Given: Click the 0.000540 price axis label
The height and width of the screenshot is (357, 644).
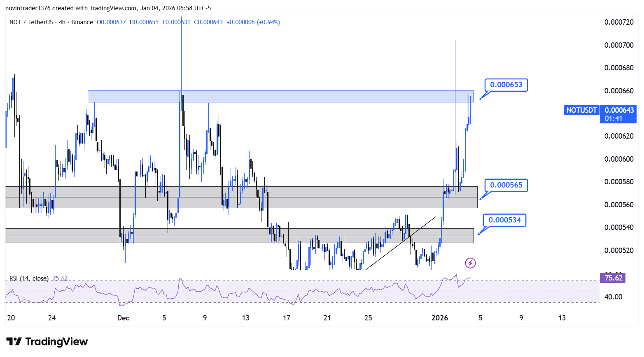Looking at the screenshot, I should point(619,227).
